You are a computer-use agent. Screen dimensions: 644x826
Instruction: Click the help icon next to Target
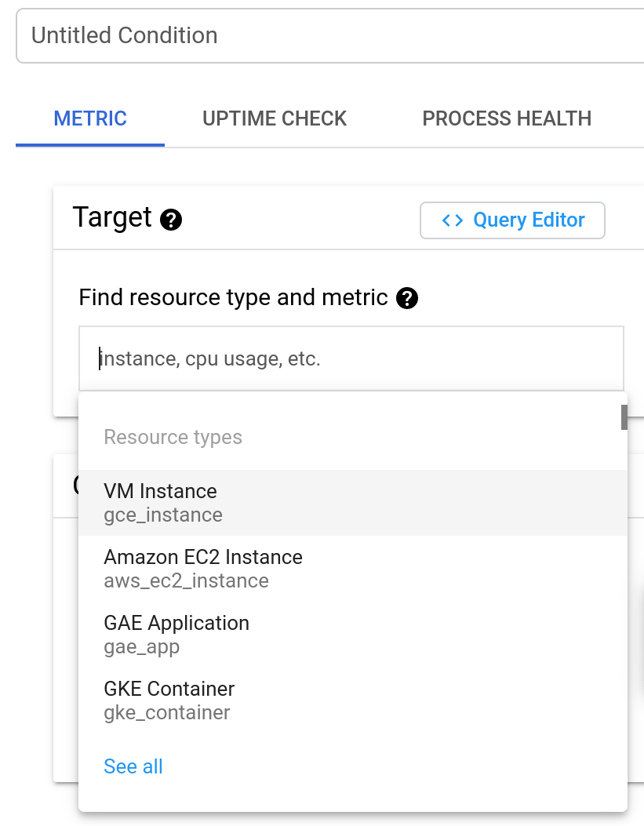(171, 220)
